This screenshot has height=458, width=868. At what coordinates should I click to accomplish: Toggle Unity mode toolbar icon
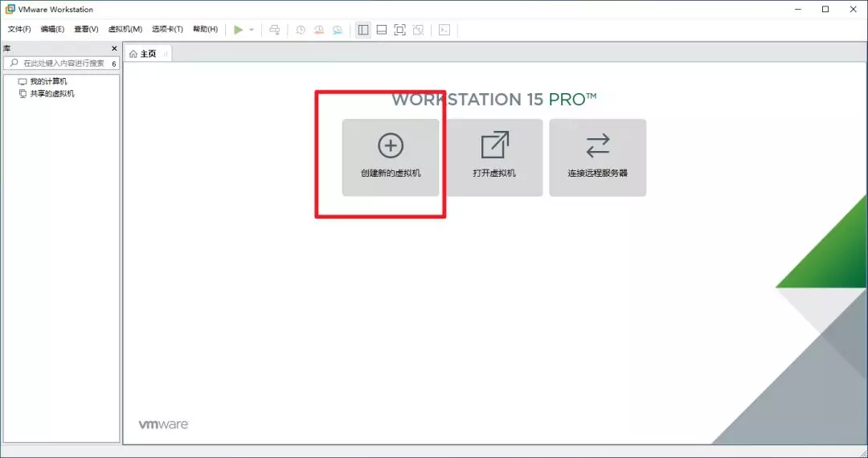(x=419, y=30)
